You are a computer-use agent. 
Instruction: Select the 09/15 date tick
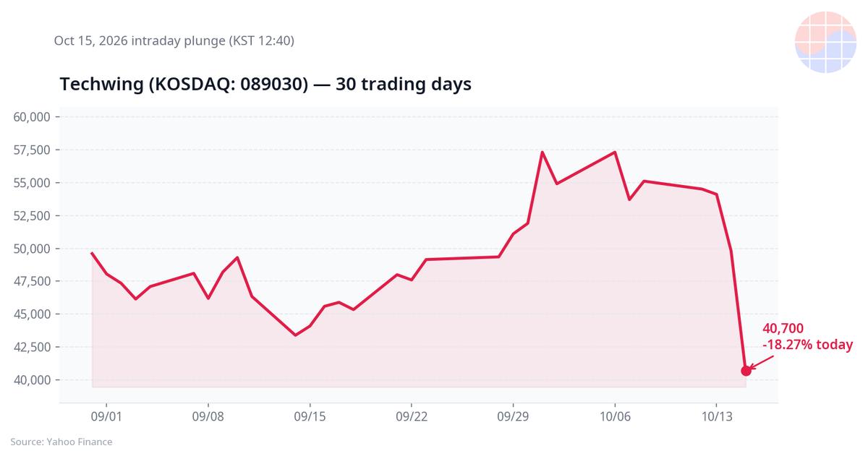(310, 417)
